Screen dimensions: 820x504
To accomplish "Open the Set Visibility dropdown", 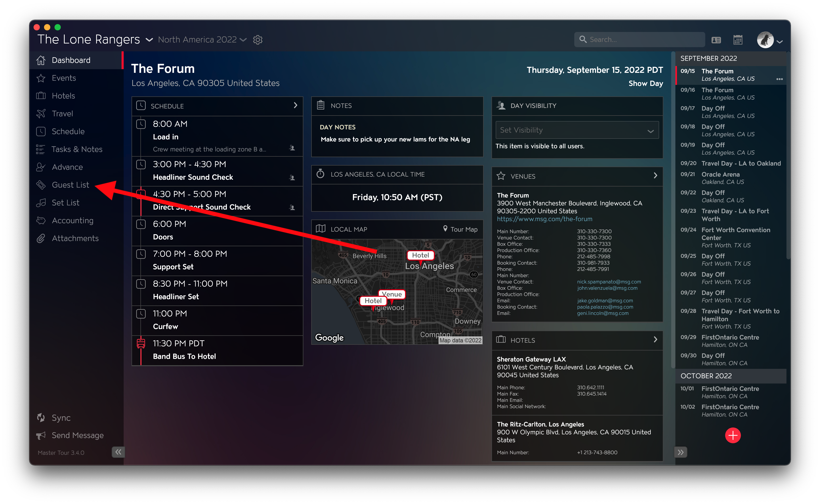I will 577,130.
